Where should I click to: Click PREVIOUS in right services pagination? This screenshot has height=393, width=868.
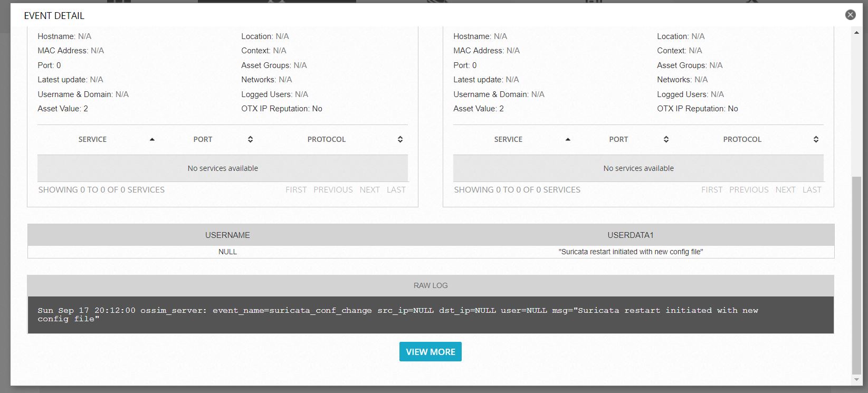pyautogui.click(x=749, y=190)
